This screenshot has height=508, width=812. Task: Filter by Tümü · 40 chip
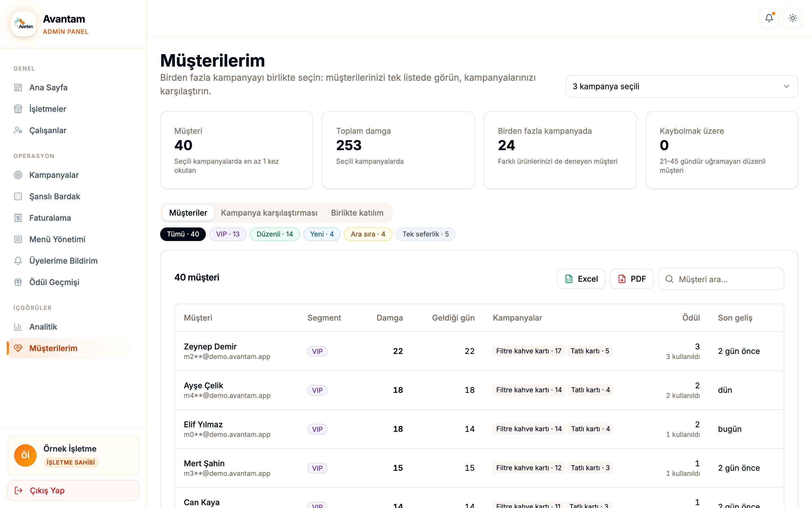183,234
